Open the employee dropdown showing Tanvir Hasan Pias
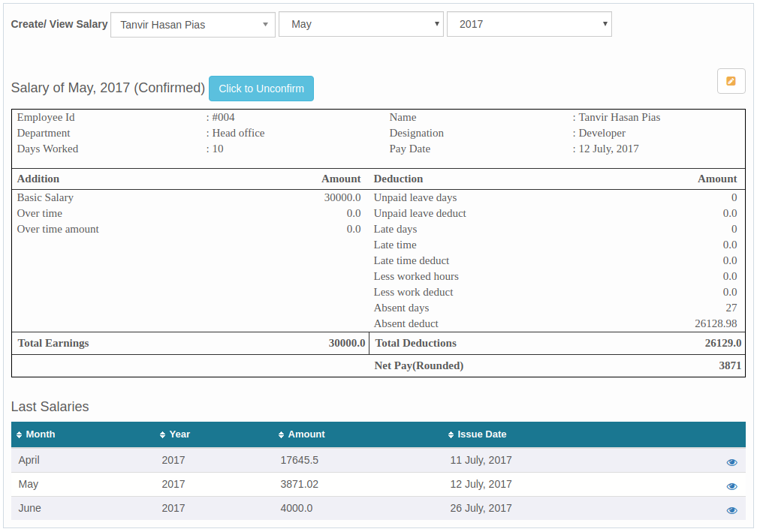The width and height of the screenshot is (757, 532). tap(193, 25)
